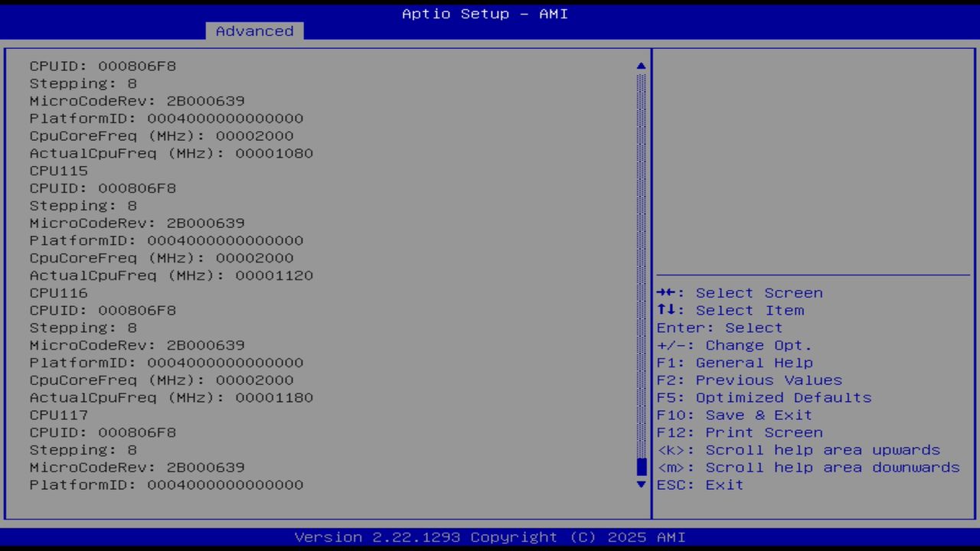Select the Stepping: 8 line under CPU116

82,328
